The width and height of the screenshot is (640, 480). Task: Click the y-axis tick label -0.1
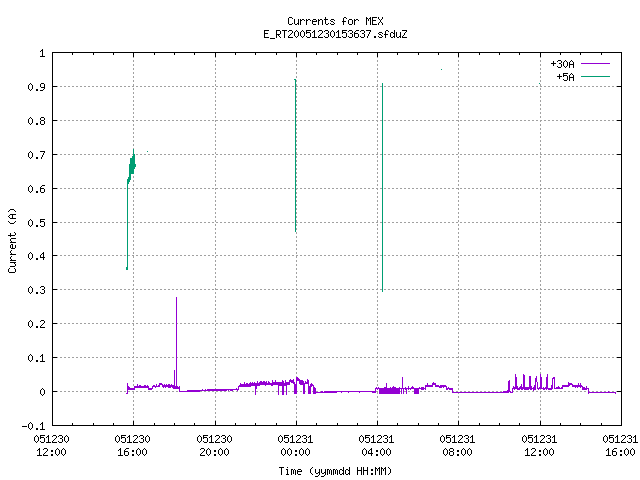33,426
